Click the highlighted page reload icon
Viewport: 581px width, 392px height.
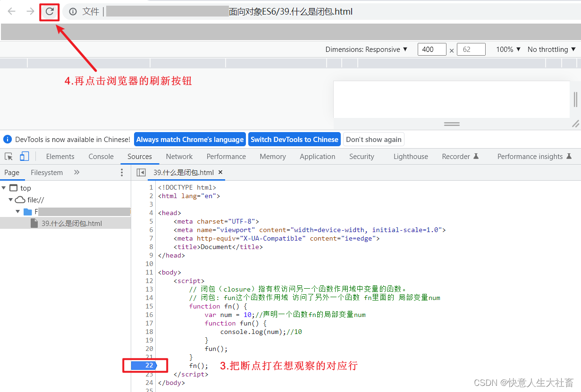coord(49,11)
